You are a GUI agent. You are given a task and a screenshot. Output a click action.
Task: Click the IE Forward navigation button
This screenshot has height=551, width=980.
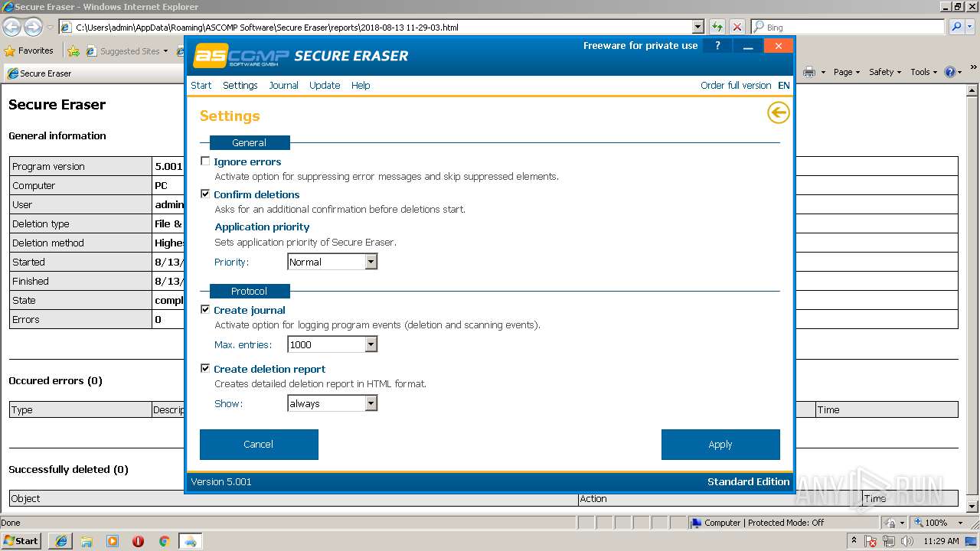tap(33, 27)
